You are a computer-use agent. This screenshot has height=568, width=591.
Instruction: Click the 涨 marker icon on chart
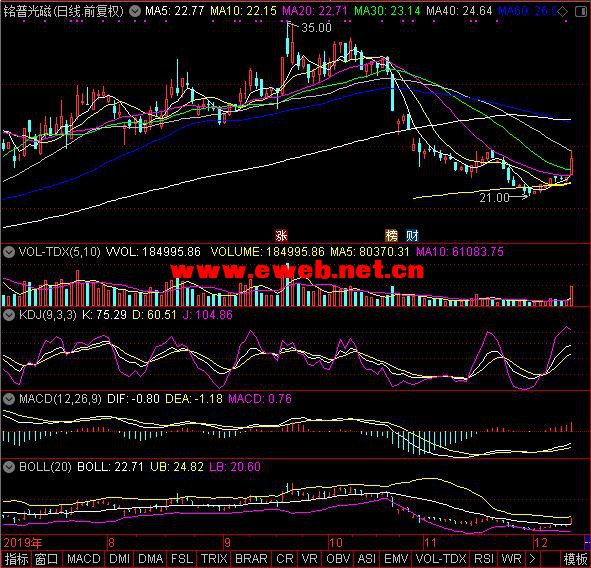click(x=281, y=236)
